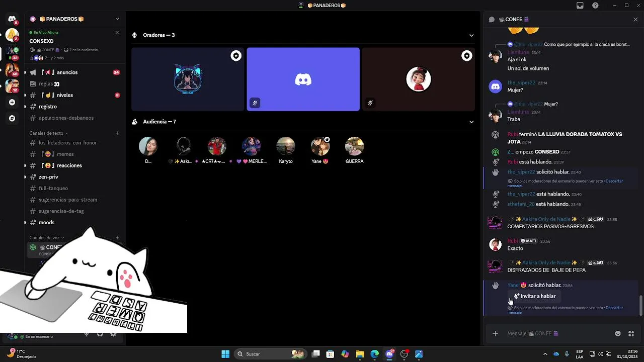
Task: Open the full-tanqueo channel
Action: (74, 189)
